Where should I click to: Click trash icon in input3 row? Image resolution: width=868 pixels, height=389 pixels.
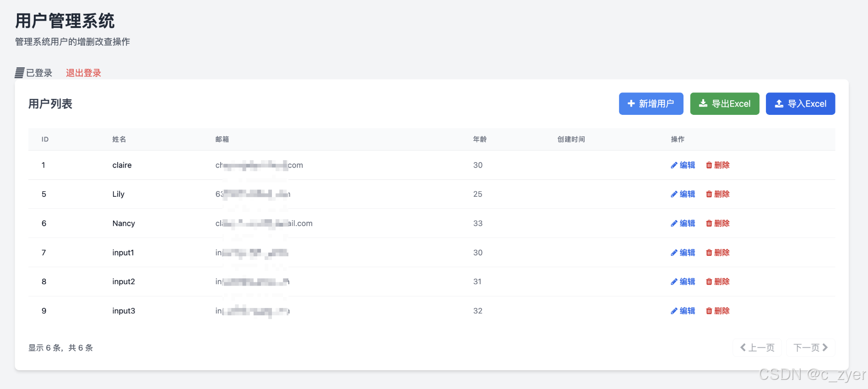(x=709, y=311)
